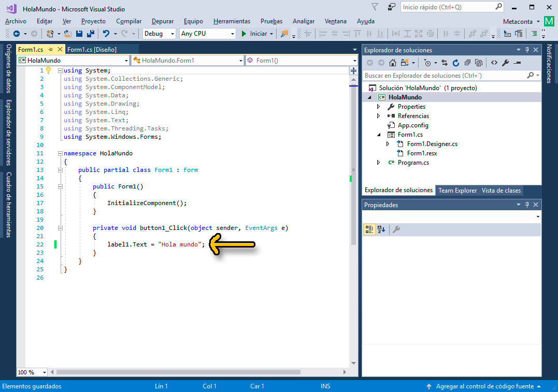Viewport: 558px width, 392px height.
Task: Expand the Properties node under HolaMundo
Action: coord(378,106)
